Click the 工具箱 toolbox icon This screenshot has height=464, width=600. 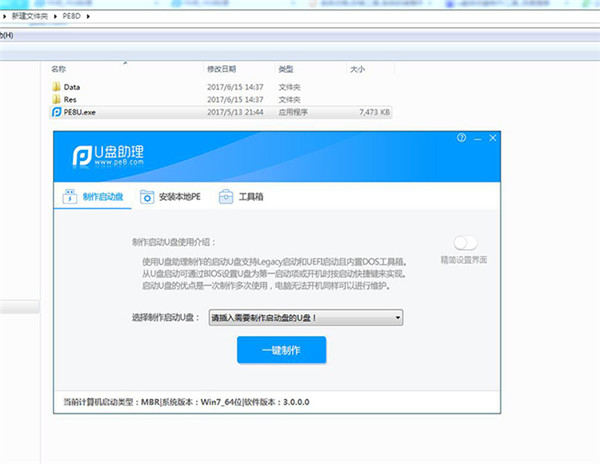pyautogui.click(x=226, y=196)
